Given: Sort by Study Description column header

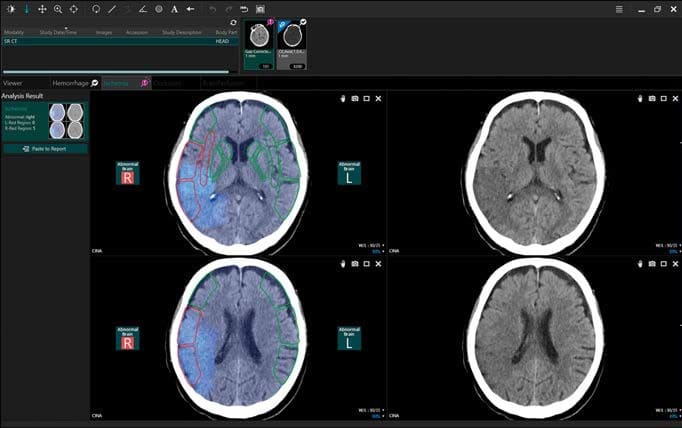Looking at the screenshot, I should pos(182,32).
